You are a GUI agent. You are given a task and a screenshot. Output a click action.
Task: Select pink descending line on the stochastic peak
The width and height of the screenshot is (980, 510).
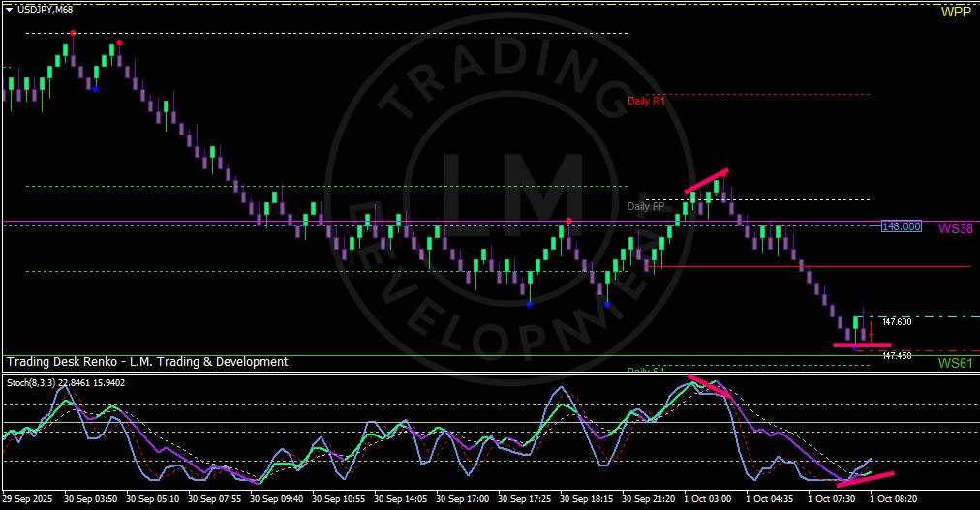pos(709,385)
